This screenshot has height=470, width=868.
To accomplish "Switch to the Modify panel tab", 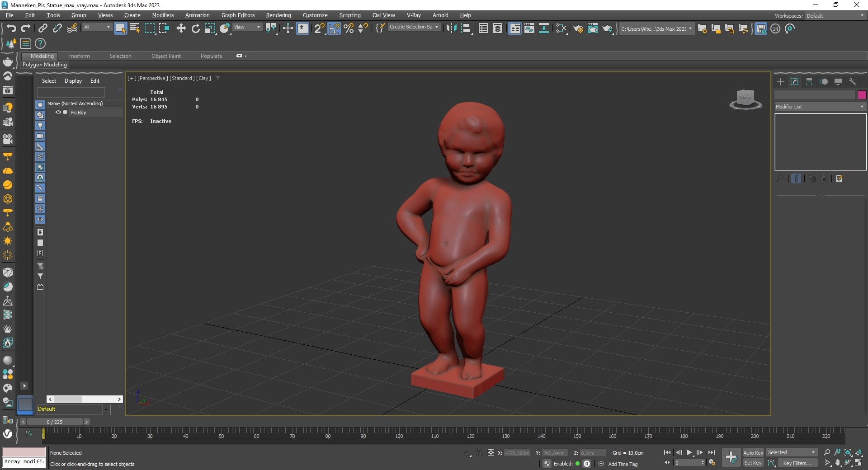I will pos(795,82).
